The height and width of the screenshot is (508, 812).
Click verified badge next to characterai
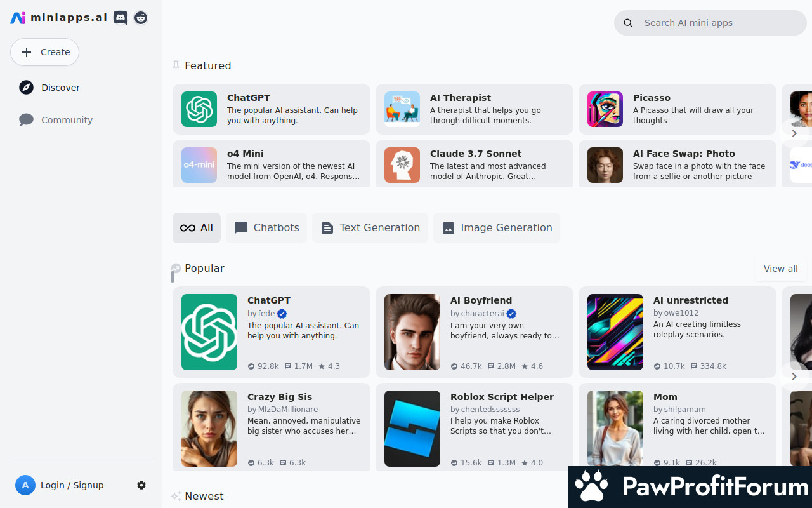(x=511, y=314)
